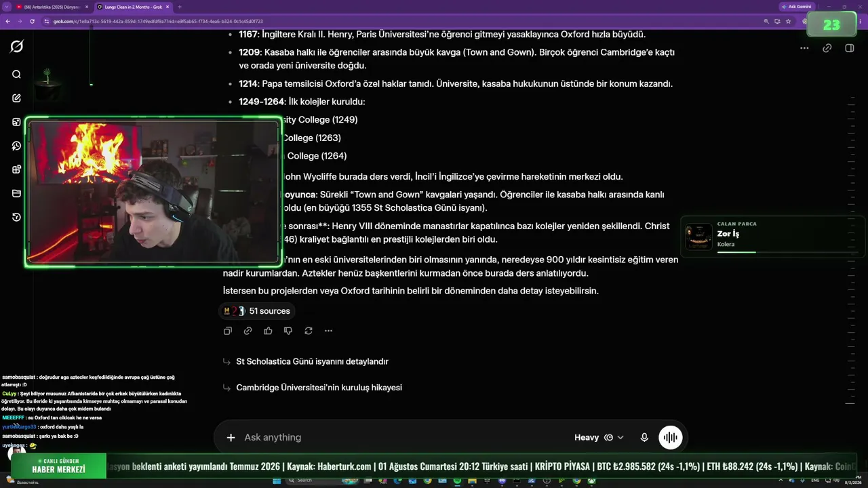This screenshot has height=488, width=868.
Task: Bookmark this page with the star icon
Action: pyautogui.click(x=788, y=21)
